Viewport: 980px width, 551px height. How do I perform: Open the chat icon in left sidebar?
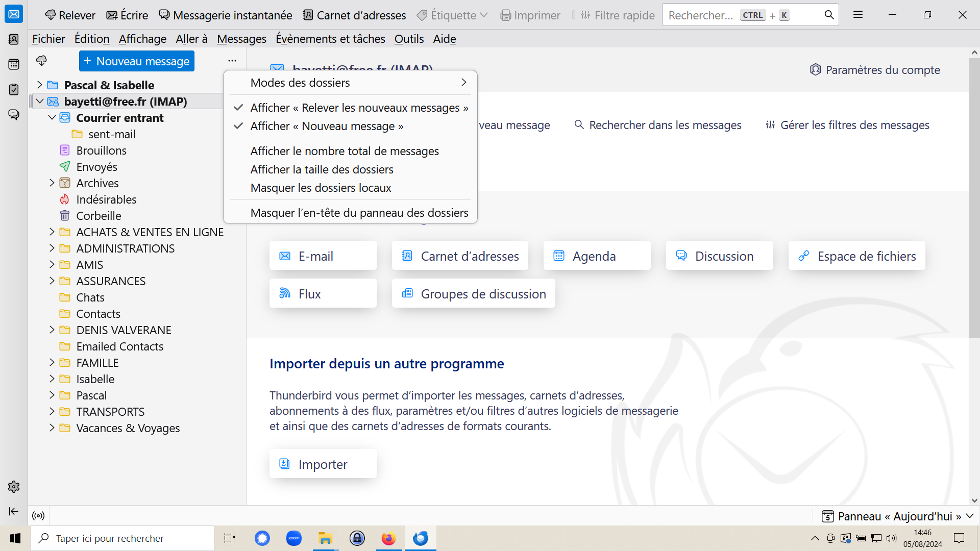pyautogui.click(x=14, y=114)
